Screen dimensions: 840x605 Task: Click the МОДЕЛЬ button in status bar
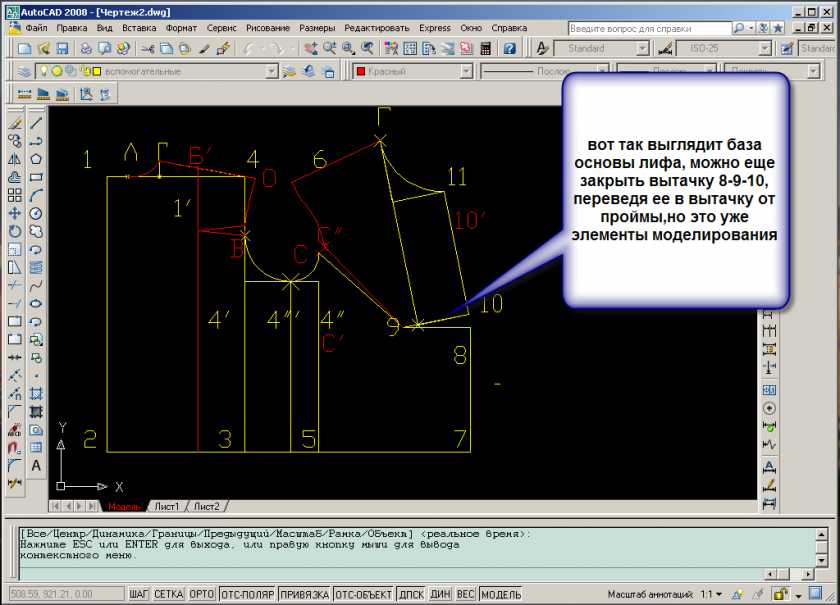(501, 594)
